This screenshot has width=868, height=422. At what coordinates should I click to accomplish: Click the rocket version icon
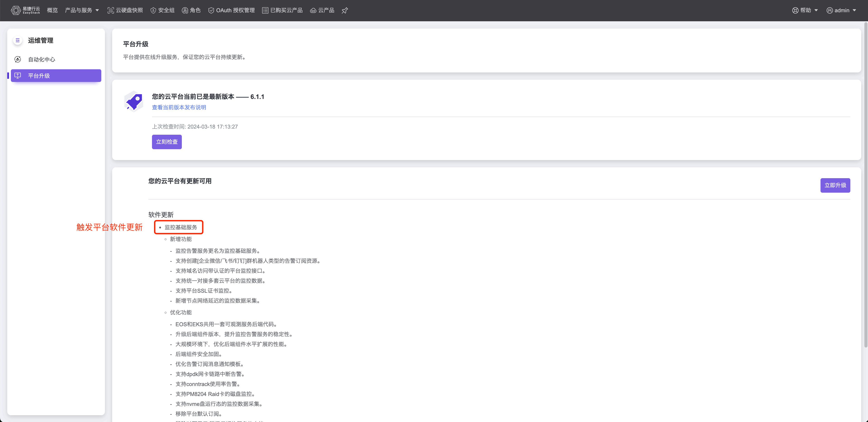(134, 101)
